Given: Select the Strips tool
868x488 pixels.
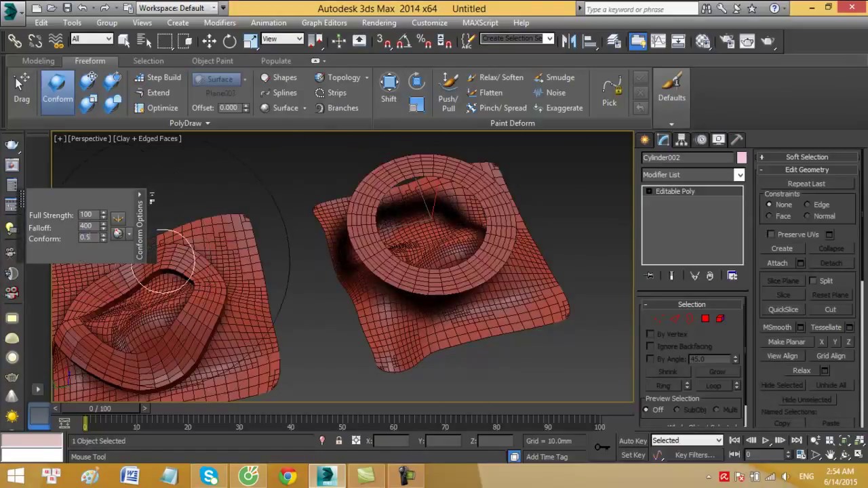Looking at the screenshot, I should 331,93.
